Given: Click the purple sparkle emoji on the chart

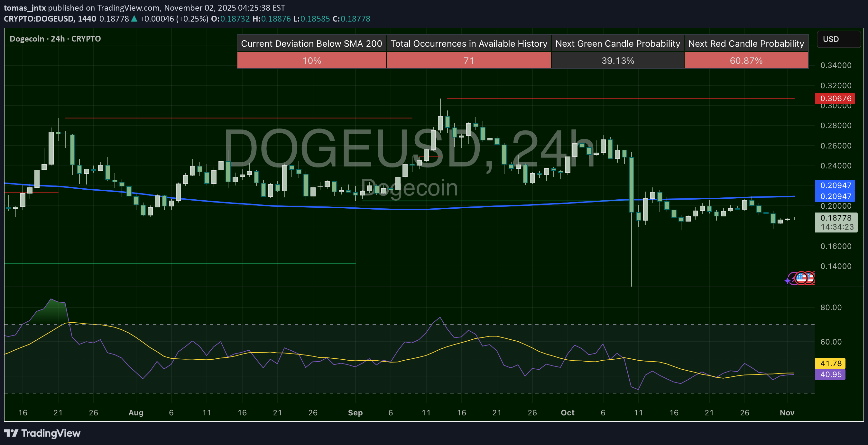Looking at the screenshot, I should [788, 280].
